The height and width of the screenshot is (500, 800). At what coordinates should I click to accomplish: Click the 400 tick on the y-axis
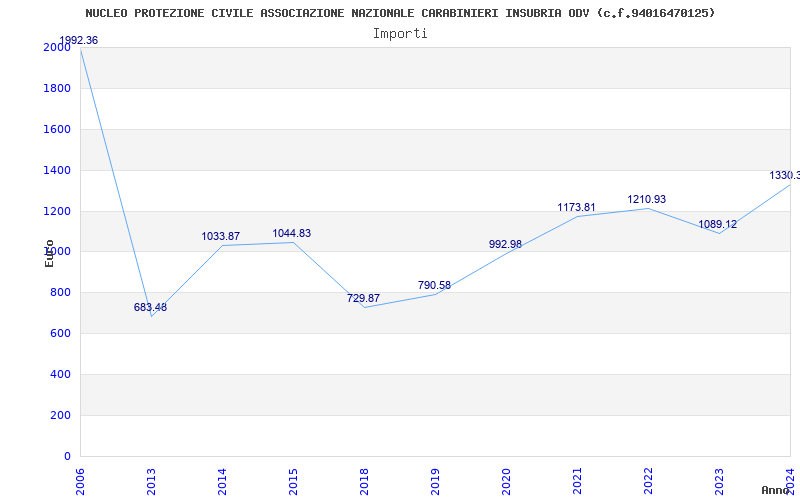click(60, 374)
